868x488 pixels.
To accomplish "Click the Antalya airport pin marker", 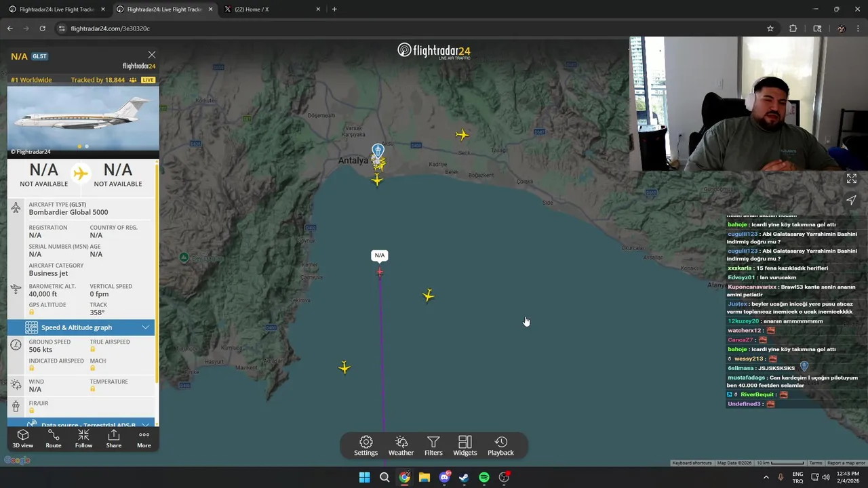I will (x=378, y=150).
